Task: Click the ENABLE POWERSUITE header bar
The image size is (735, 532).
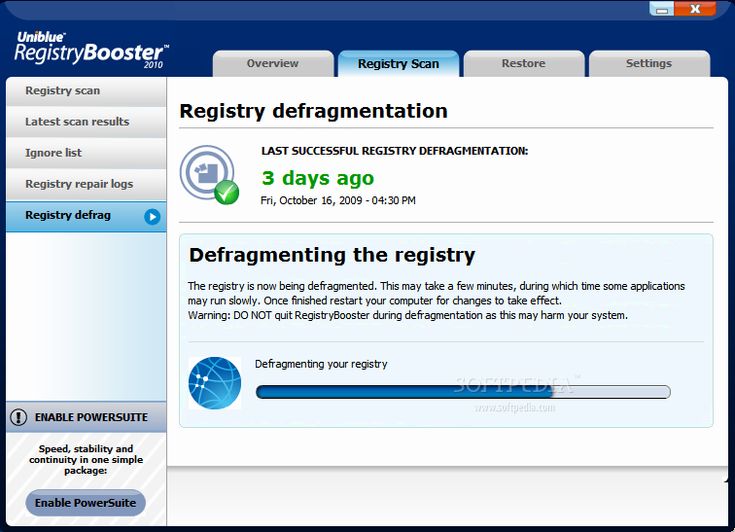Action: (86, 417)
